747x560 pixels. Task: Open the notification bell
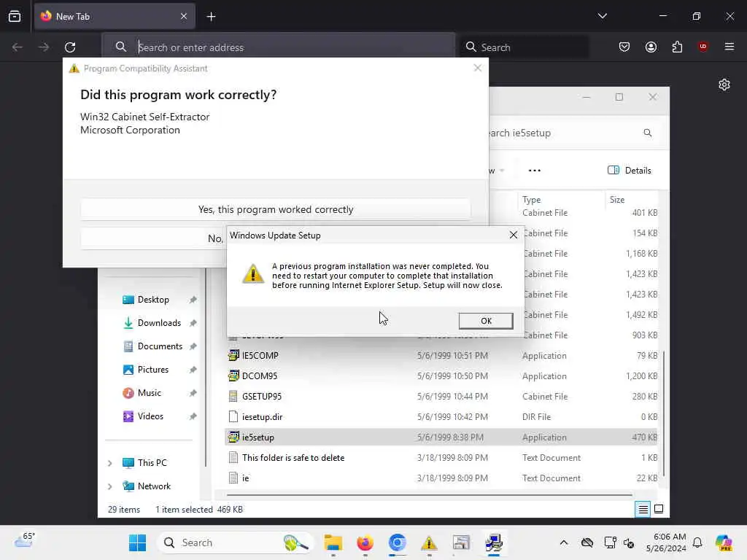(697, 542)
